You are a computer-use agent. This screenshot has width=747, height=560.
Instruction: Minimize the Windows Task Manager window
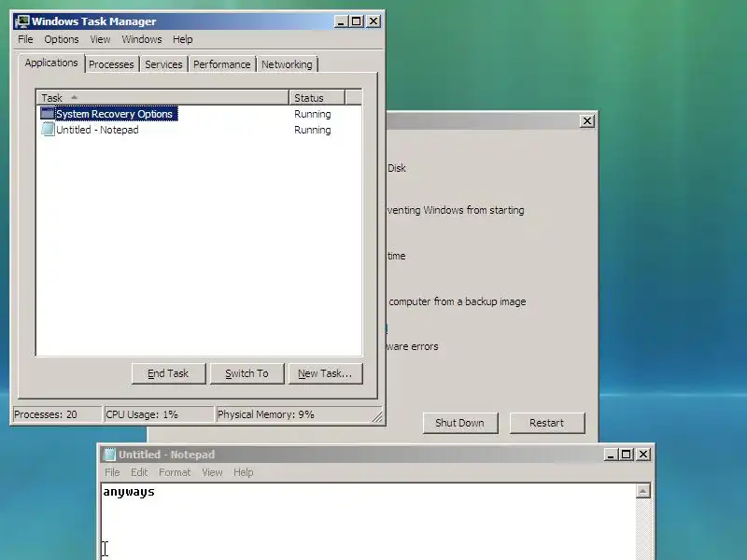[341, 21]
